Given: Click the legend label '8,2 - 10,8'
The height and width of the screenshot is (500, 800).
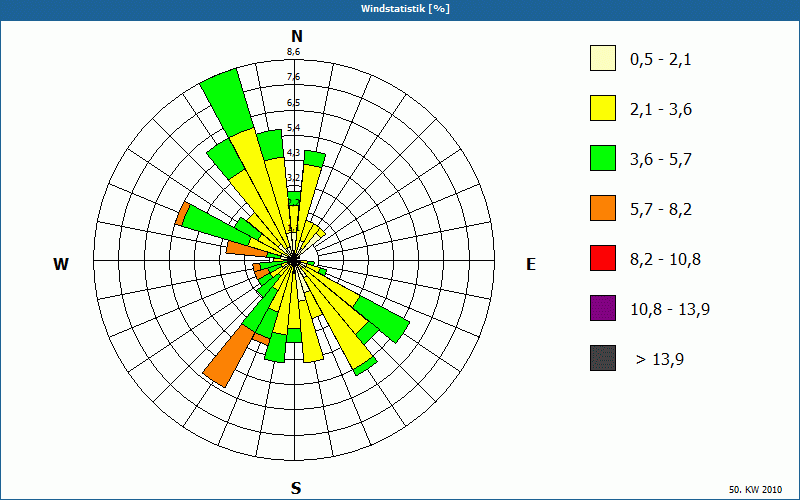Looking at the screenshot, I should [x=666, y=260].
